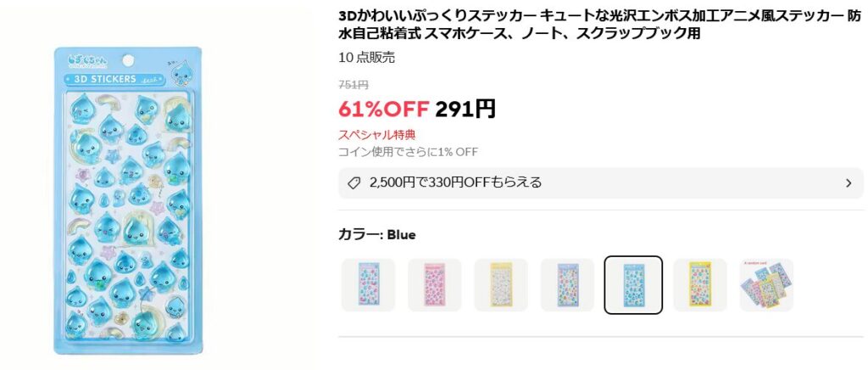The image size is (868, 370).
Task: Expand the 330円OFF coupon chevron arrow
Action: (849, 182)
